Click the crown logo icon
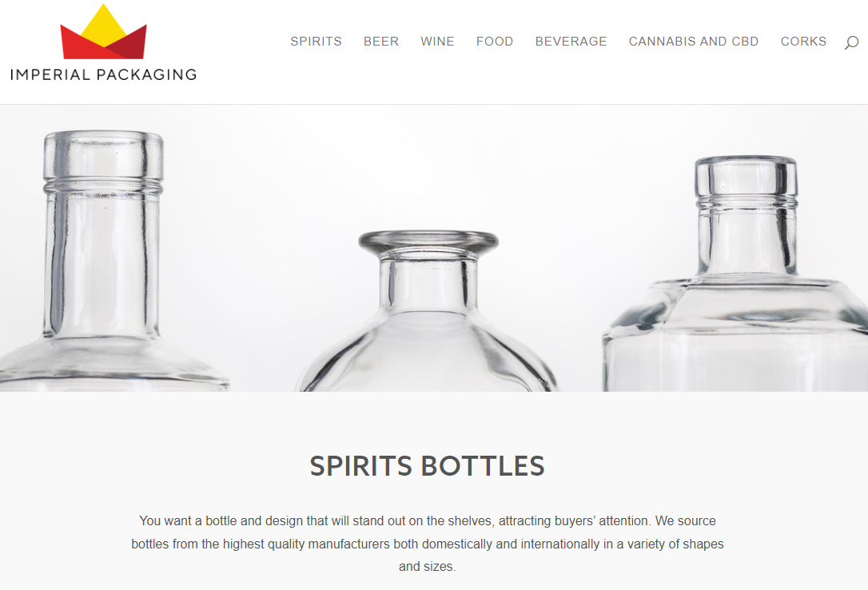868x590 pixels. [x=104, y=31]
